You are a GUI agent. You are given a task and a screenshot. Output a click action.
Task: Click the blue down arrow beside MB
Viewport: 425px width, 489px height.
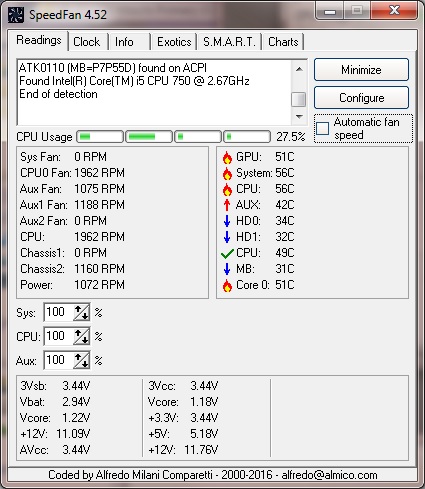coord(227,269)
